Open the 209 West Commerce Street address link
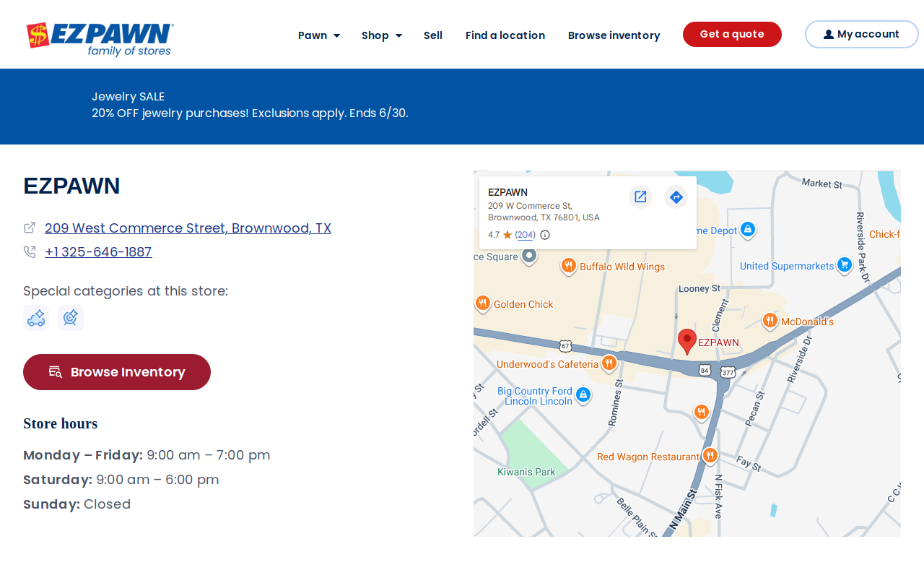This screenshot has width=924, height=578. click(188, 228)
